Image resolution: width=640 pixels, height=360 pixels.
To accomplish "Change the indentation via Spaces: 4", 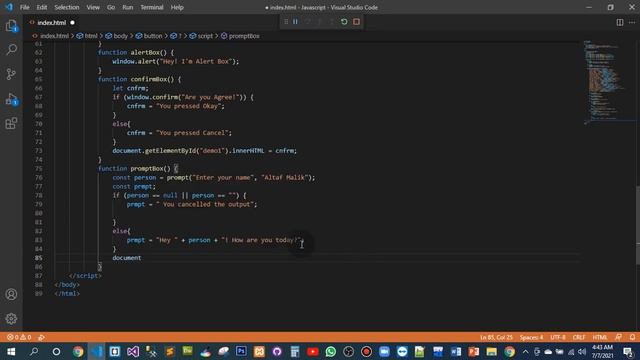I will 531,337.
